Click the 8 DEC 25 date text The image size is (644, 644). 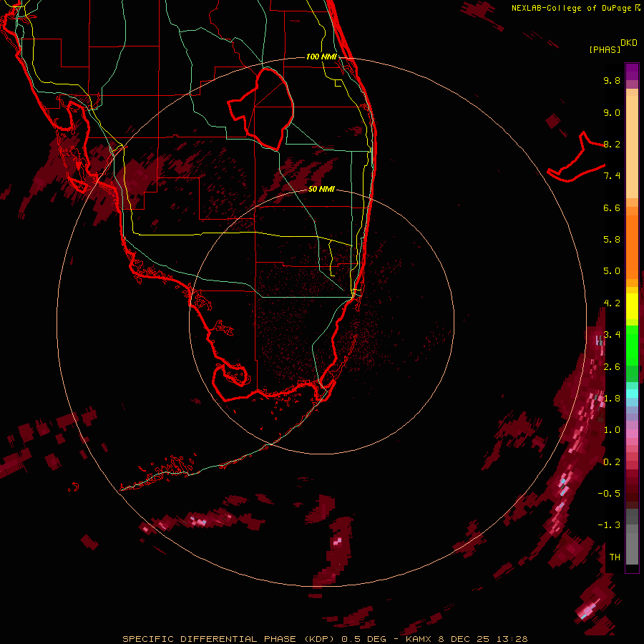pos(464,639)
